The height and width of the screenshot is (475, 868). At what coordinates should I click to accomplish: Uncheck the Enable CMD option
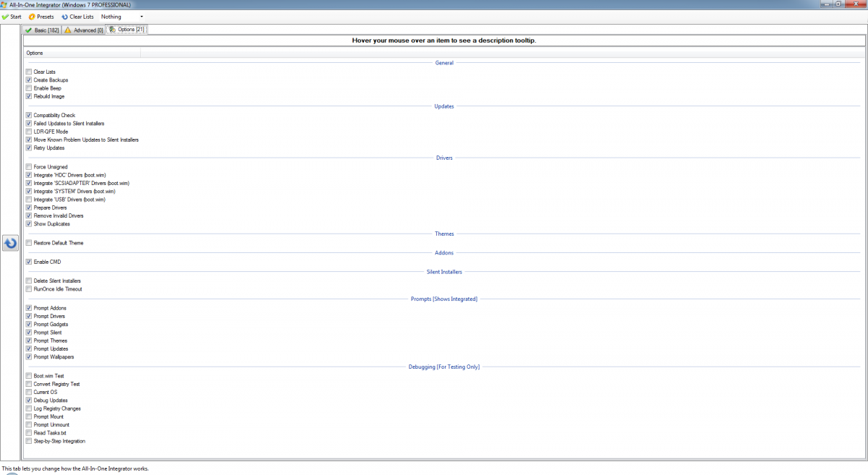pyautogui.click(x=29, y=262)
